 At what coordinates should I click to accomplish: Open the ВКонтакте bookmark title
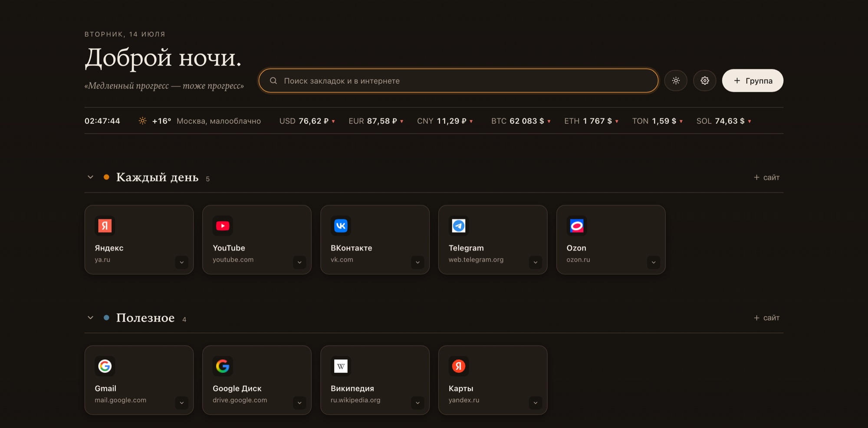coord(352,248)
